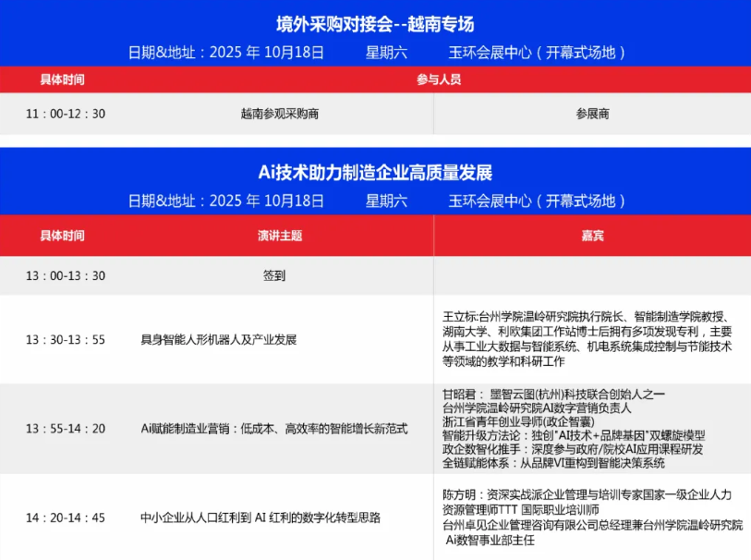
Task: Click the 13:55-14:20 time slot
Action: (x=66, y=429)
